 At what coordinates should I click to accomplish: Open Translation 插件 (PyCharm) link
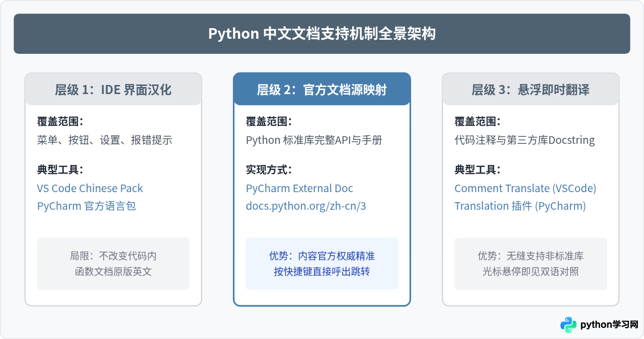(520, 206)
